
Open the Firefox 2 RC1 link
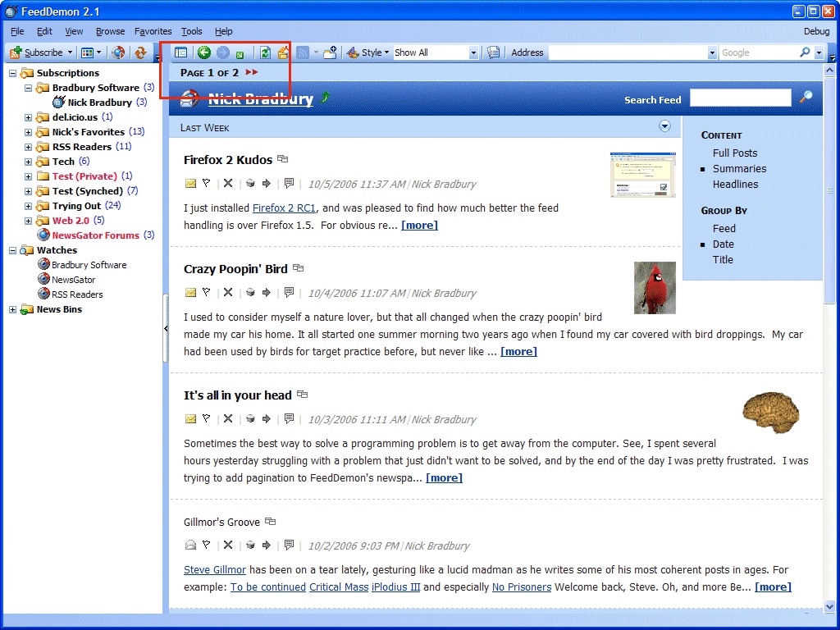coord(284,208)
